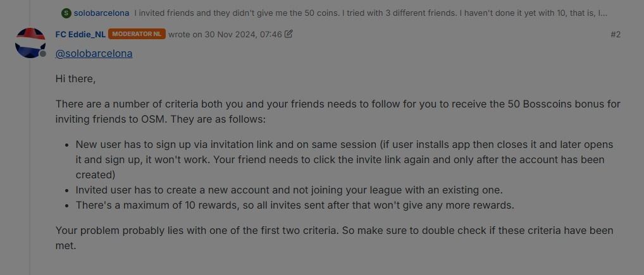The image size is (644, 275).
Task: Follow the @solobarcelona mention link
Action: point(94,54)
